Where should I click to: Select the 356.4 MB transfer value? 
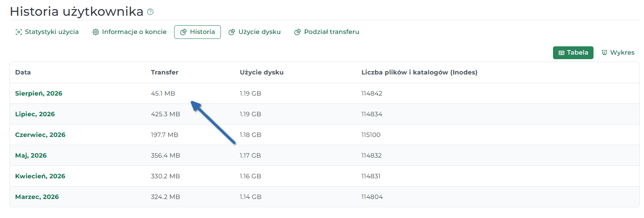tap(165, 156)
